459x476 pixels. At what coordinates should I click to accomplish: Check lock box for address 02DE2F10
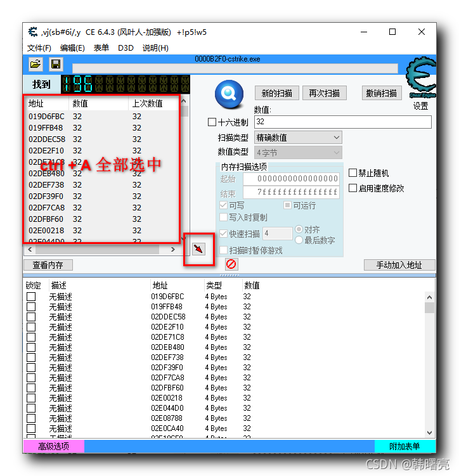31,327
